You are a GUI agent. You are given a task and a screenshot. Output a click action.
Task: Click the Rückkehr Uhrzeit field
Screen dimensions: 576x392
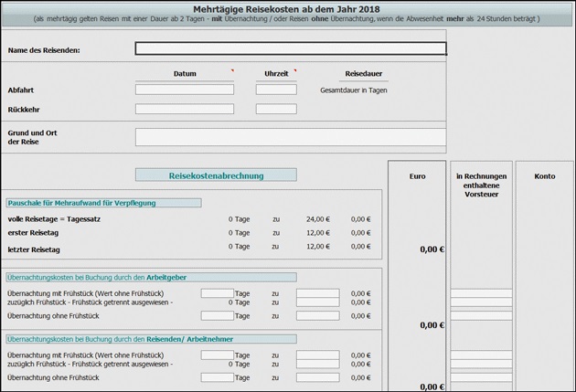pyautogui.click(x=276, y=109)
